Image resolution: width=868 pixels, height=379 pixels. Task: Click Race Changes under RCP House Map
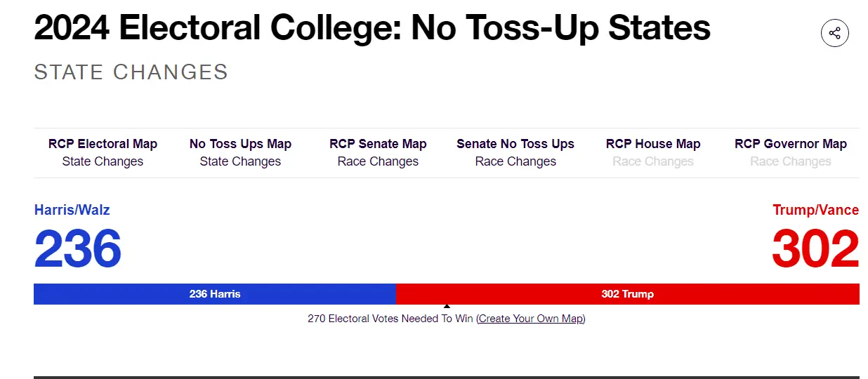coord(653,161)
